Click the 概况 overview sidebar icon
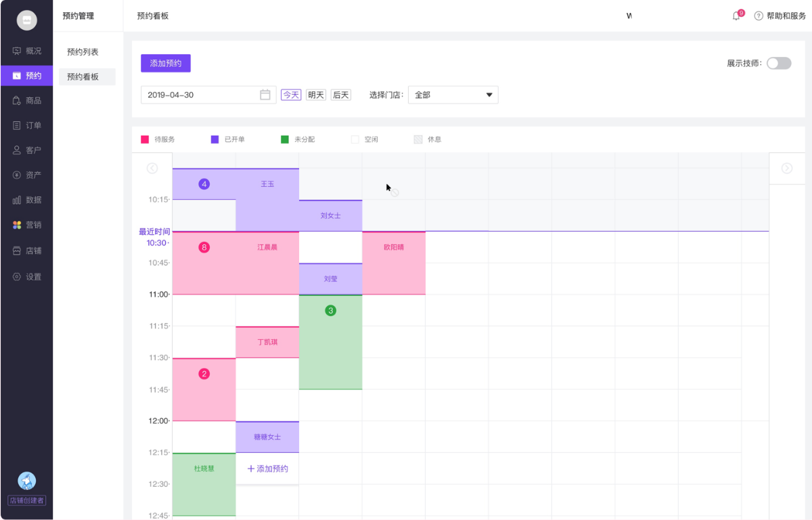The image size is (812, 520). pos(17,51)
